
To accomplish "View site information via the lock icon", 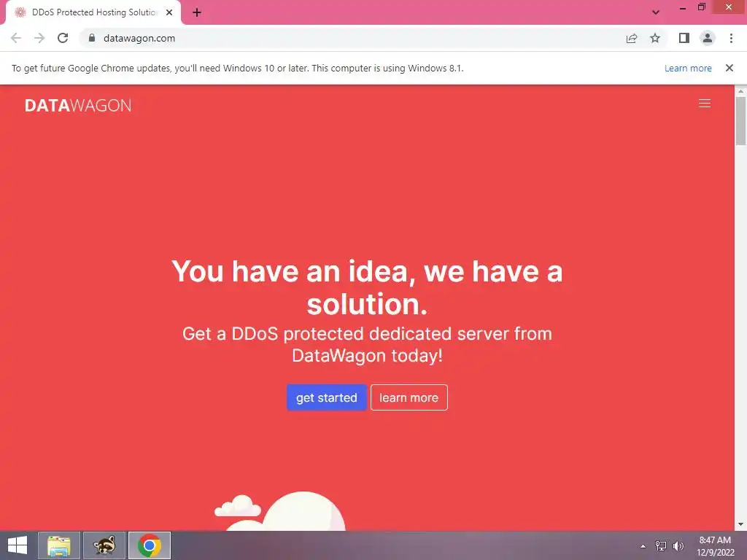I will pos(92,38).
